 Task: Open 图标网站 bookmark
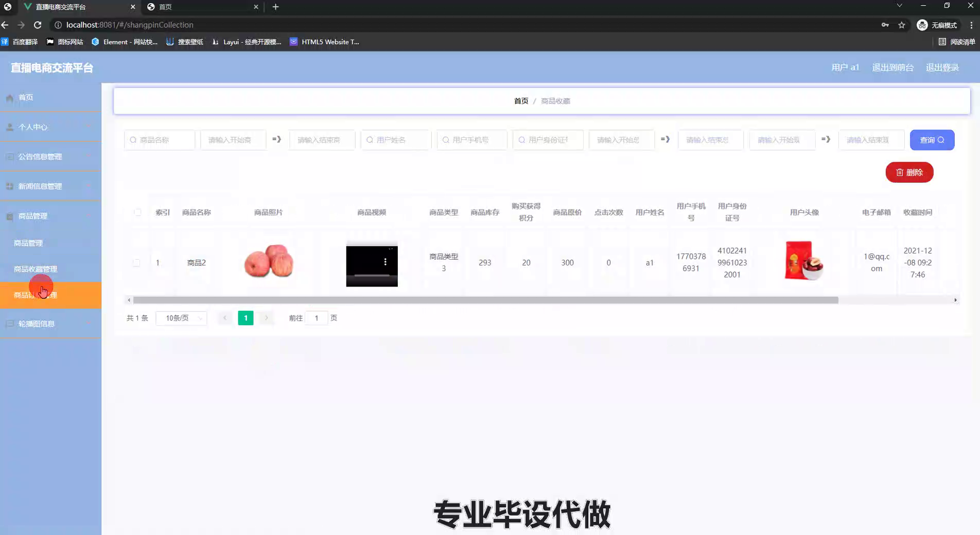pos(65,42)
